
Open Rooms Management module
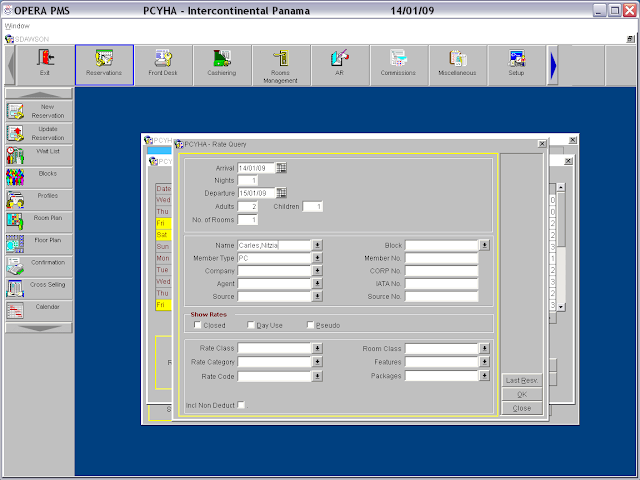point(280,65)
